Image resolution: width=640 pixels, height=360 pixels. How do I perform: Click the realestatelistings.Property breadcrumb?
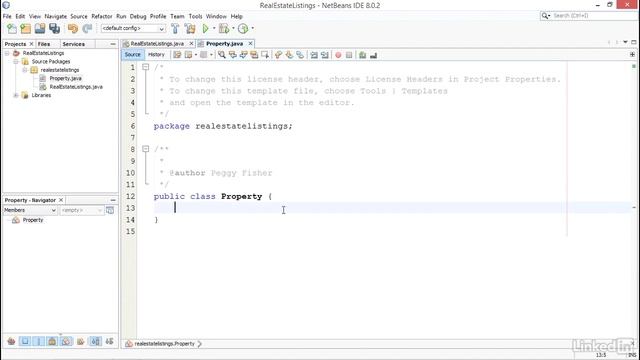164,344
